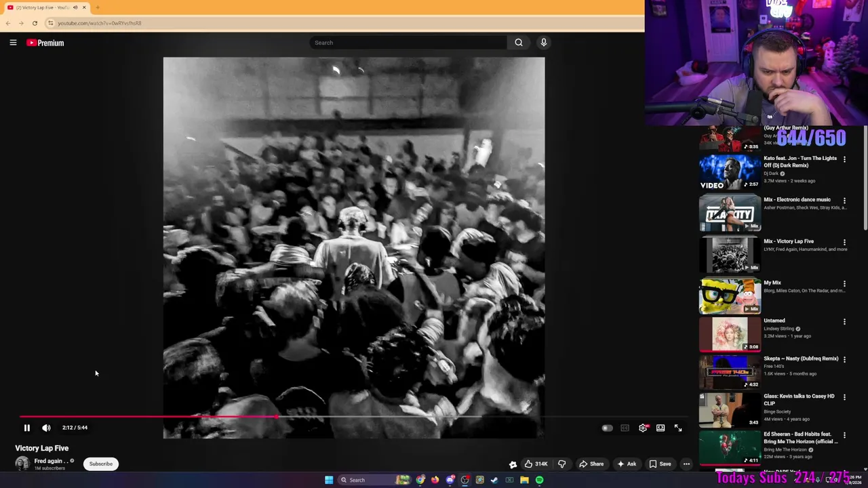Open Mix - Victory Lap Five title

coord(789,241)
